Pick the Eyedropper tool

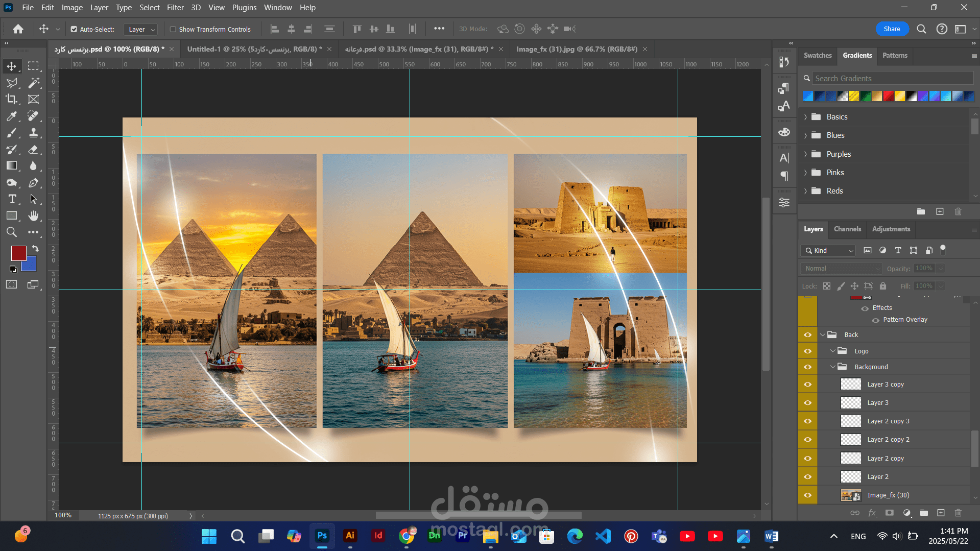click(x=11, y=116)
